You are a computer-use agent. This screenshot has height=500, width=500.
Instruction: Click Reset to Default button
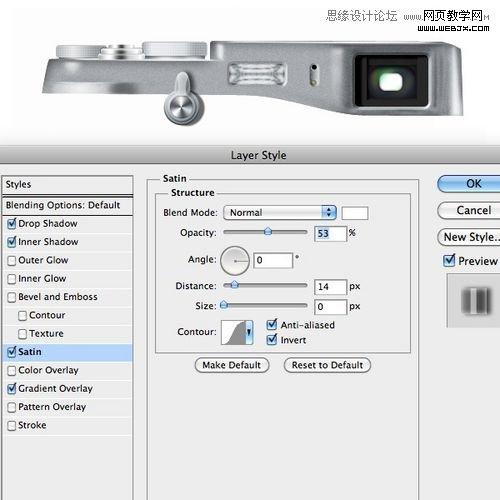pos(327,365)
